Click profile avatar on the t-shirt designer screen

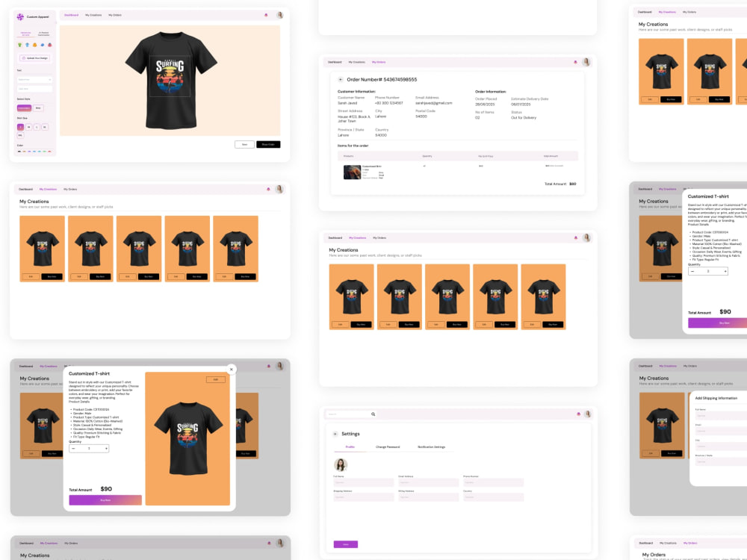[x=279, y=15]
